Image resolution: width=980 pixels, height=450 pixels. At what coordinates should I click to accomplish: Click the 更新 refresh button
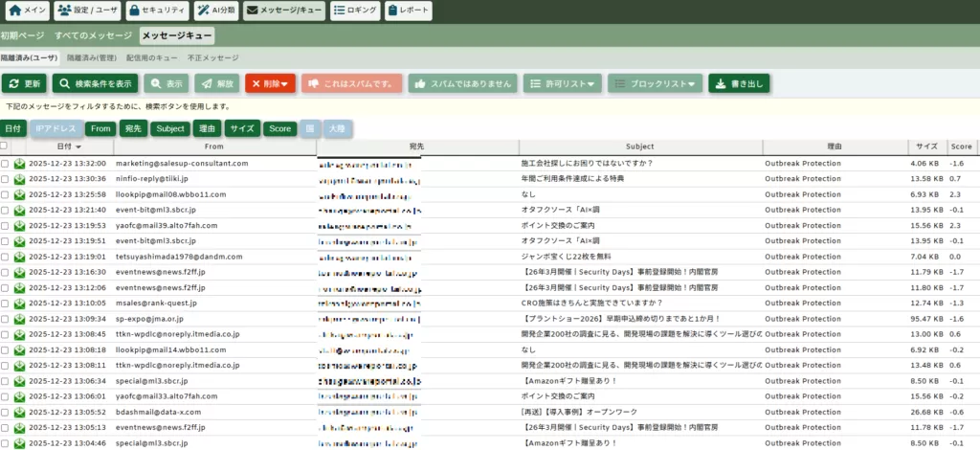point(24,83)
